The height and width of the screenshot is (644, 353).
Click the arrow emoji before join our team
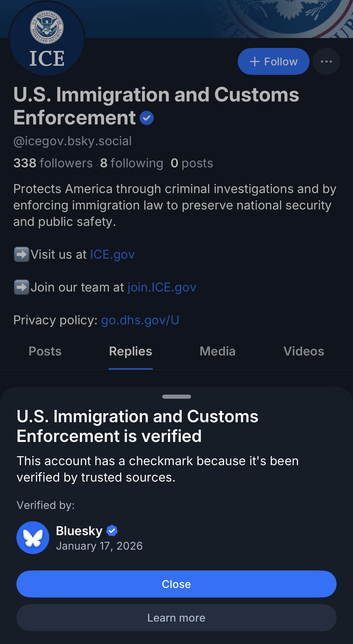pyautogui.click(x=22, y=287)
